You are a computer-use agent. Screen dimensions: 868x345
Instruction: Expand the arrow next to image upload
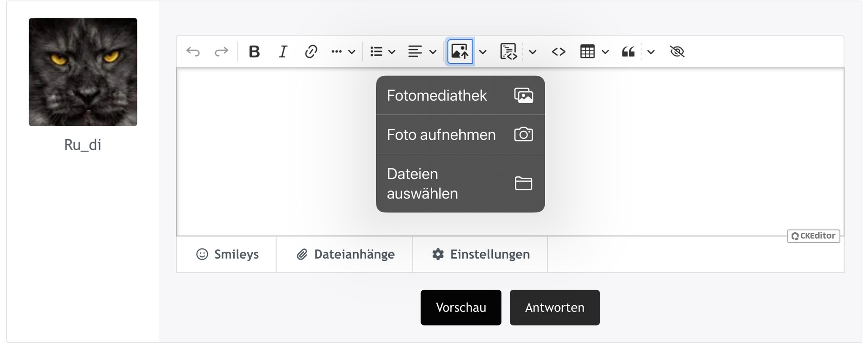click(x=483, y=52)
